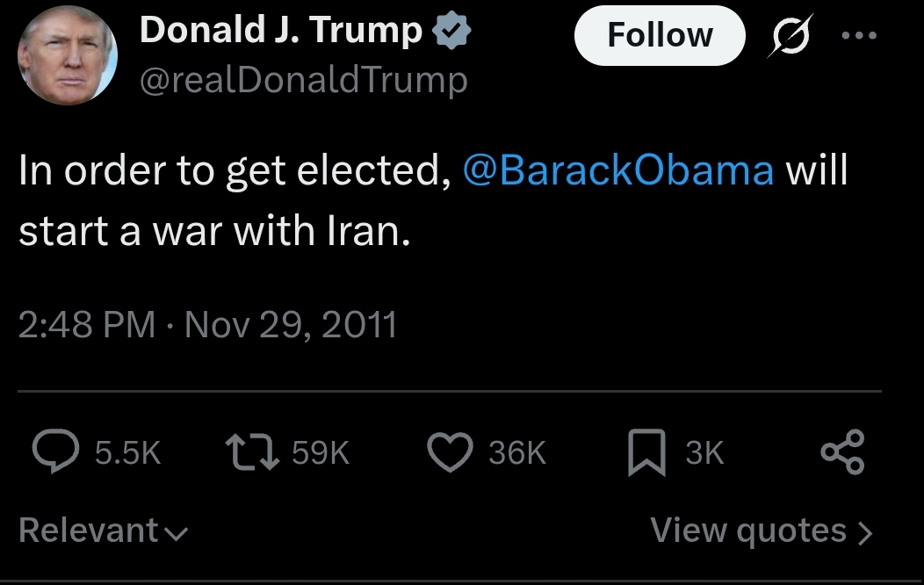Viewport: 924px width, 585px height.
Task: Click the arrow next to View quotes
Action: (x=864, y=532)
